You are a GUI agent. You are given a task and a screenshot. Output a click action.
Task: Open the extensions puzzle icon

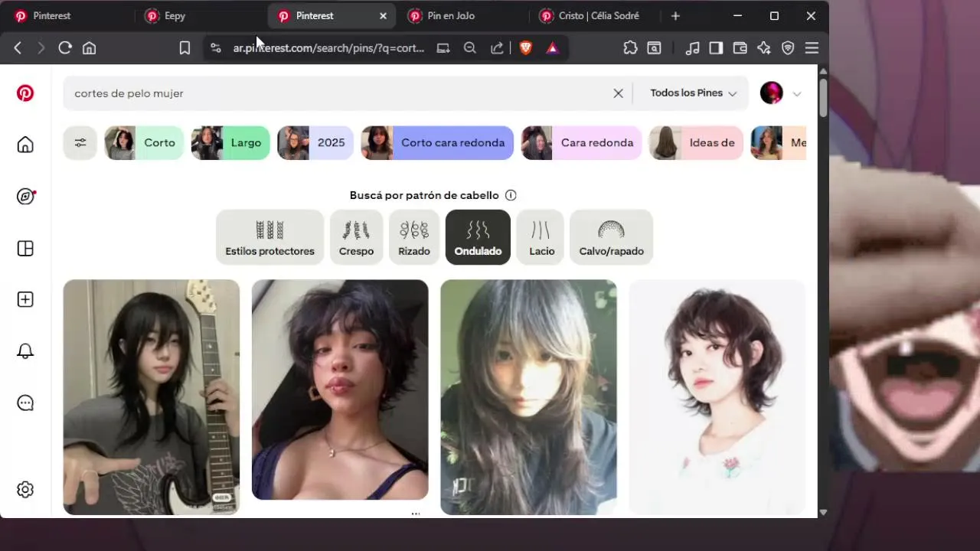point(630,48)
